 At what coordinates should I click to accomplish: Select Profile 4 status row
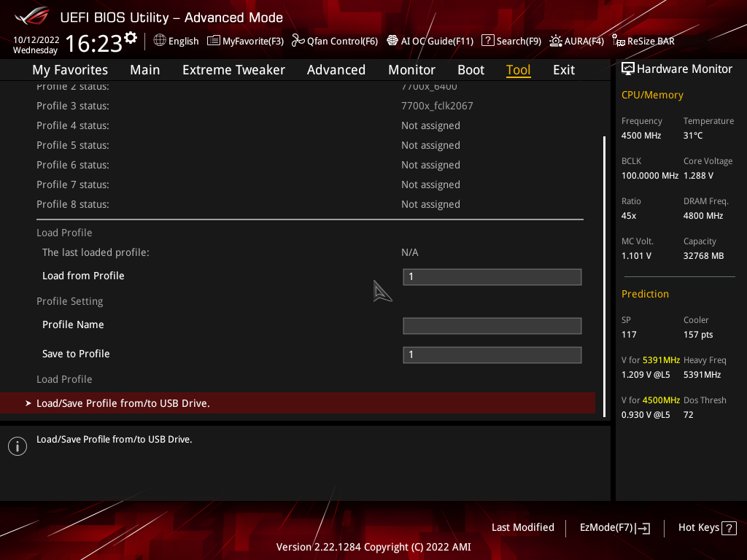coord(309,125)
